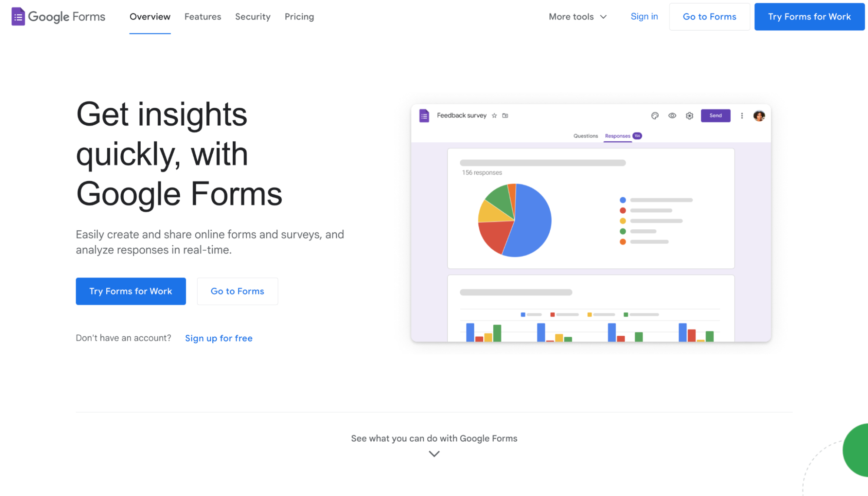Click Go to Forms outlined button
This screenshot has width=868, height=496.
pos(237,291)
